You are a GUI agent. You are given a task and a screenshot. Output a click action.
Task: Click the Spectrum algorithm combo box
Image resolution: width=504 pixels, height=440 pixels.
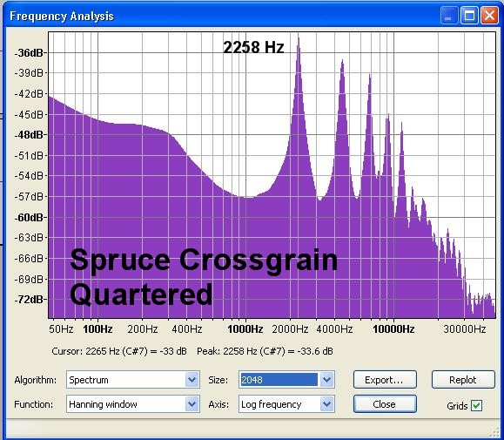pyautogui.click(x=133, y=380)
